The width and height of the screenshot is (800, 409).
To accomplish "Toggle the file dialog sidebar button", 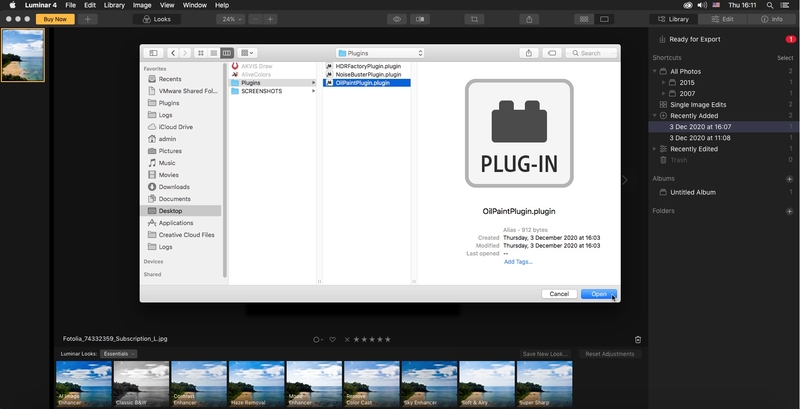I will [x=153, y=53].
